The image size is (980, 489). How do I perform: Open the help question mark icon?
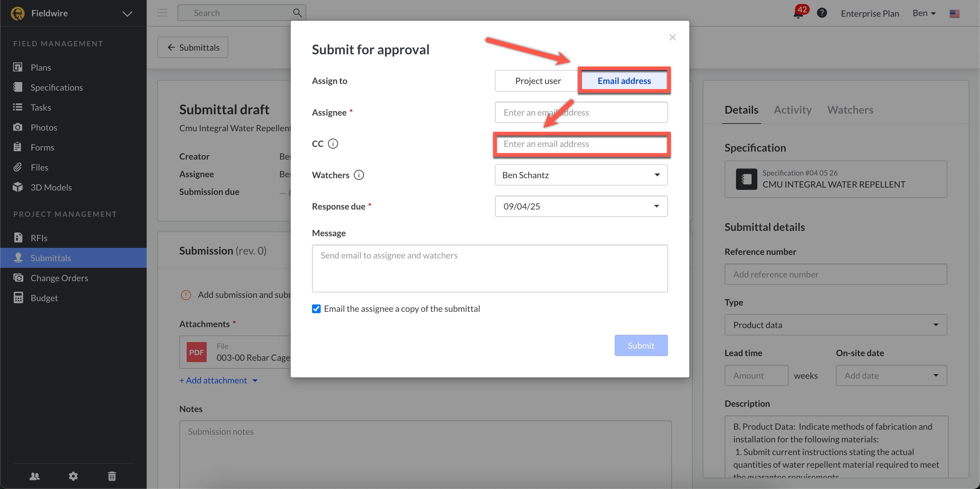tap(822, 13)
